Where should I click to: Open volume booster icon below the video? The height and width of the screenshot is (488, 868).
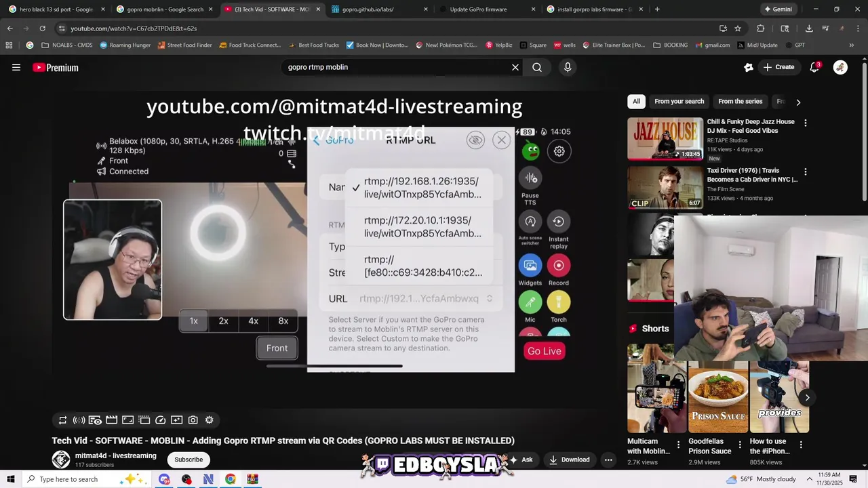[x=79, y=420]
